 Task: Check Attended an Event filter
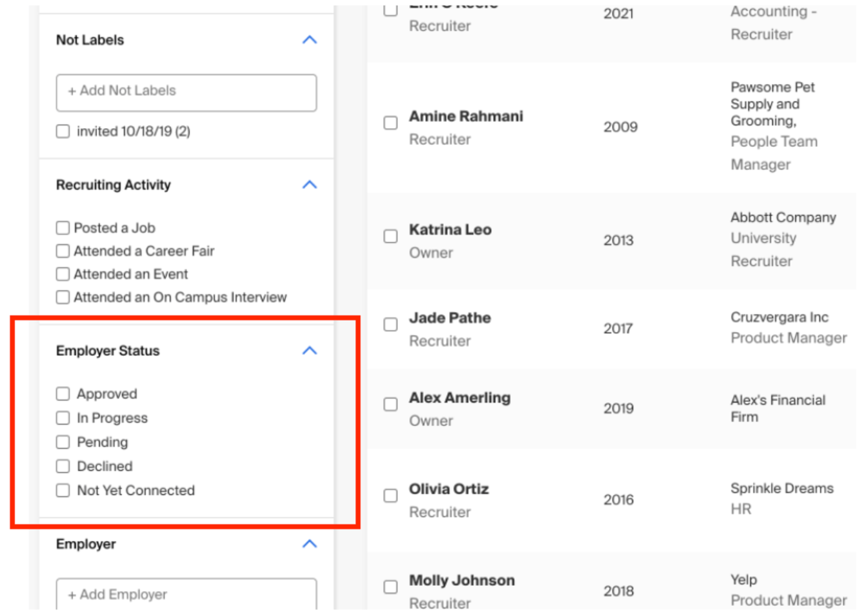click(x=63, y=274)
